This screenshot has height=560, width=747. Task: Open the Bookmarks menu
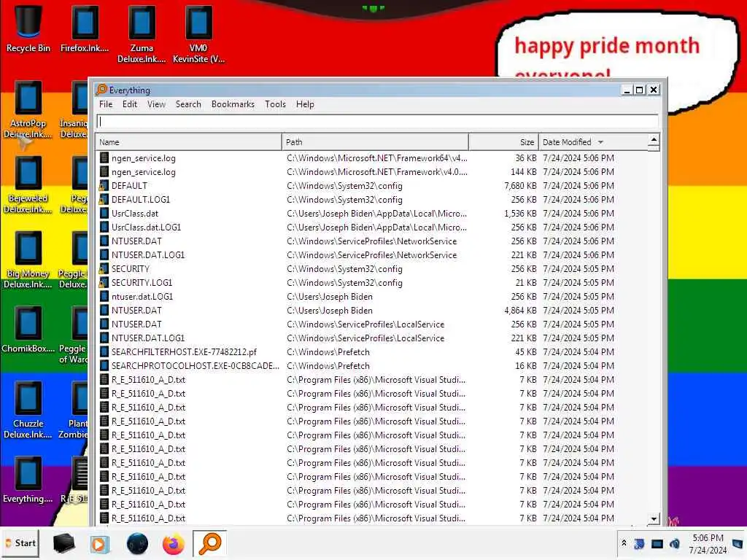(x=233, y=104)
